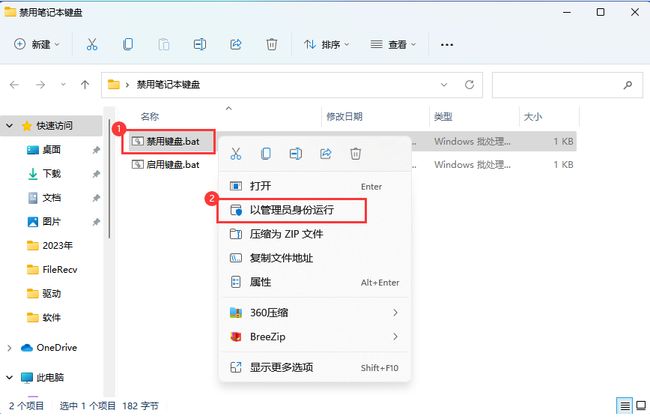This screenshot has width=650, height=419.
Task: Click the search magnifier icon
Action: coord(628,85)
